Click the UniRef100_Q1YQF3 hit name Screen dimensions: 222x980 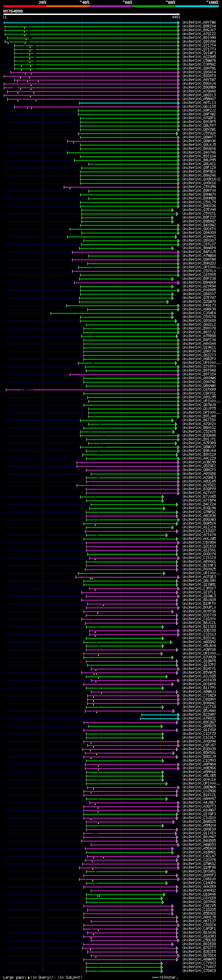pyautogui.click(x=199, y=814)
